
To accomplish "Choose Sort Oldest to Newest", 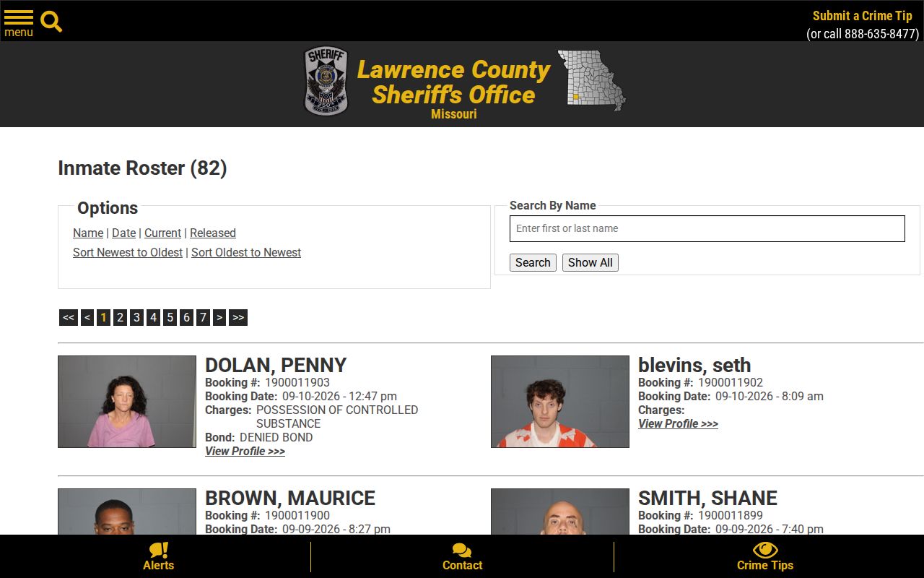I will click(x=246, y=252).
